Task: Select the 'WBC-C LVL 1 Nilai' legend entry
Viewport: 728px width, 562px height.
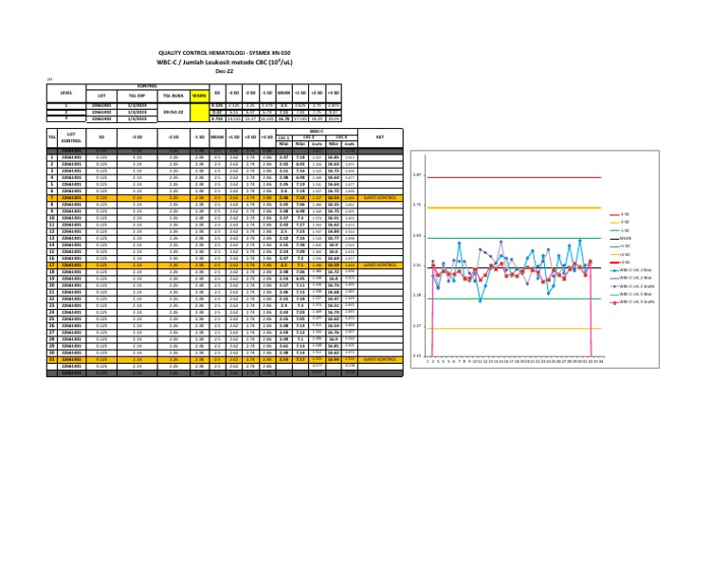Action: (x=630, y=270)
